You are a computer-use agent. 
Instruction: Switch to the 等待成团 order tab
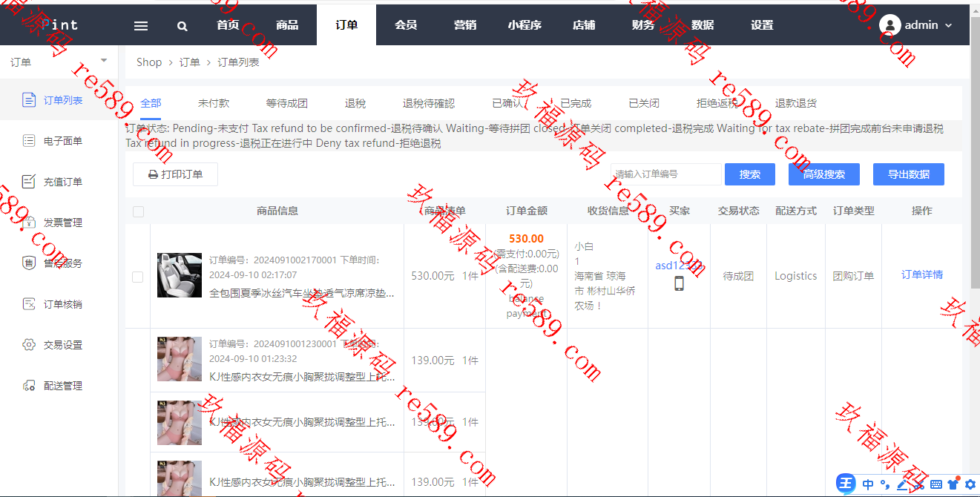tap(287, 104)
